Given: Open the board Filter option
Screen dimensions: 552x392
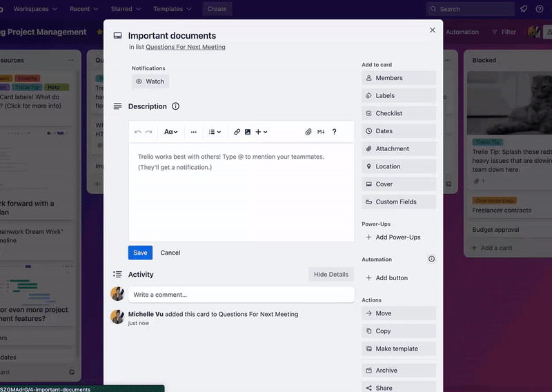Looking at the screenshot, I should (504, 32).
